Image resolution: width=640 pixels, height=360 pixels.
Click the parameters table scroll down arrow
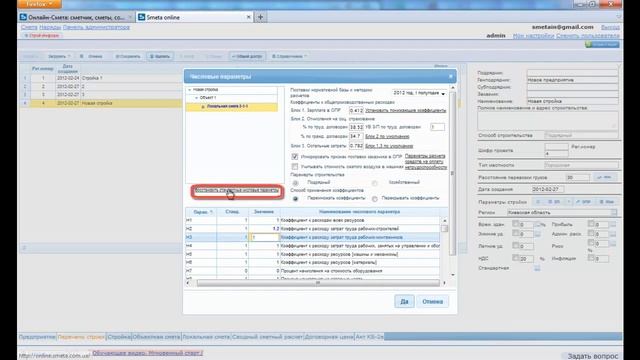pos(452,275)
